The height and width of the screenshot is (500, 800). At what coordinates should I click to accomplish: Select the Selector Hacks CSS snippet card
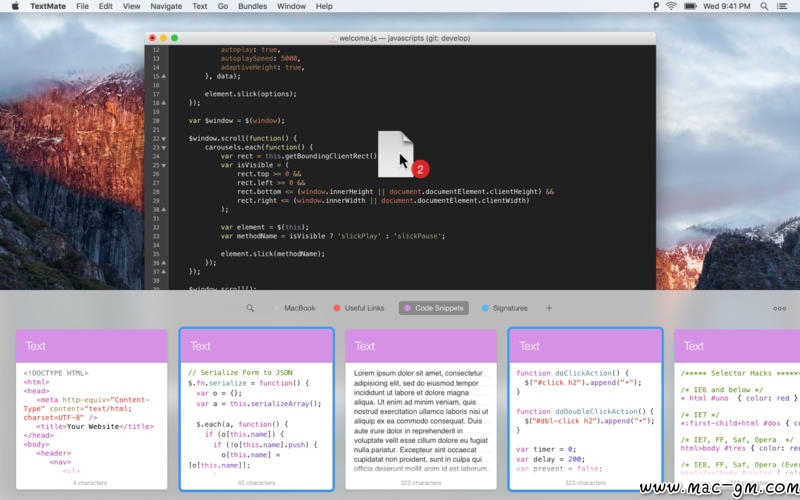point(737,410)
